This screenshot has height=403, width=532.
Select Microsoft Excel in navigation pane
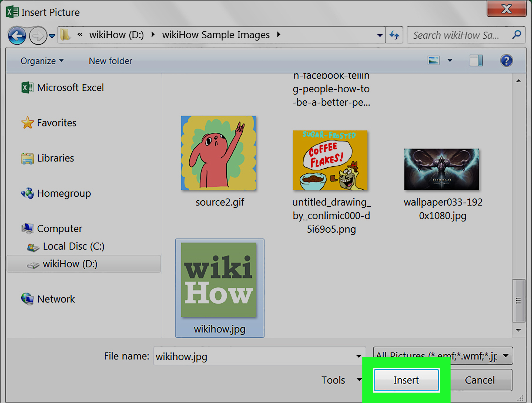tap(63, 88)
